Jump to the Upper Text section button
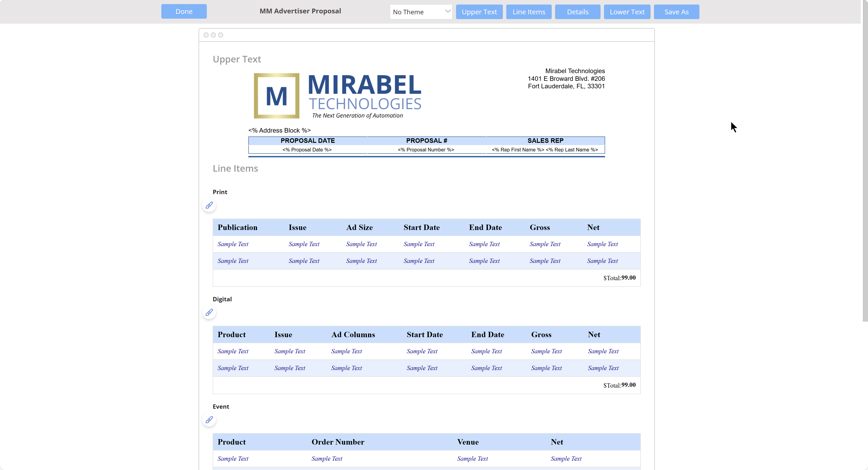The height and width of the screenshot is (470, 868). click(479, 12)
